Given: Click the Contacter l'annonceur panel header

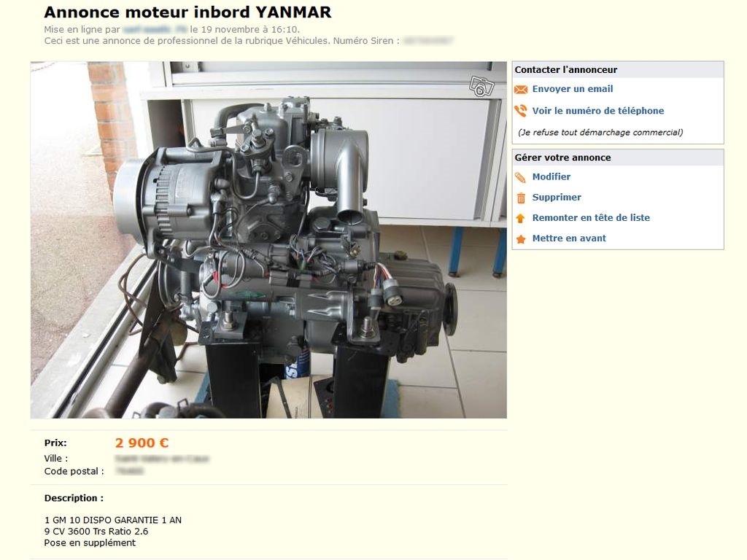Looking at the screenshot, I should [618, 69].
